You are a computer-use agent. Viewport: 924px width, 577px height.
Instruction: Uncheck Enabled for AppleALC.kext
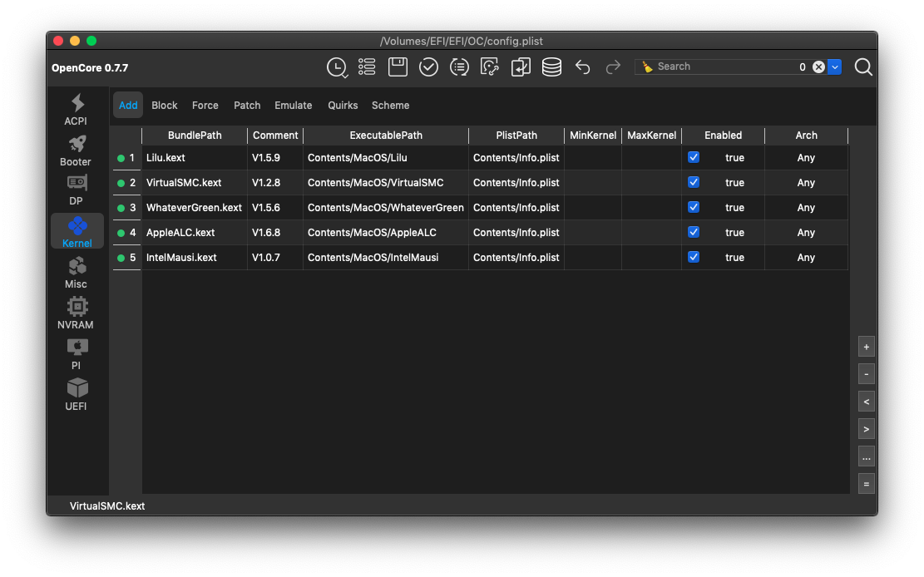click(x=694, y=232)
